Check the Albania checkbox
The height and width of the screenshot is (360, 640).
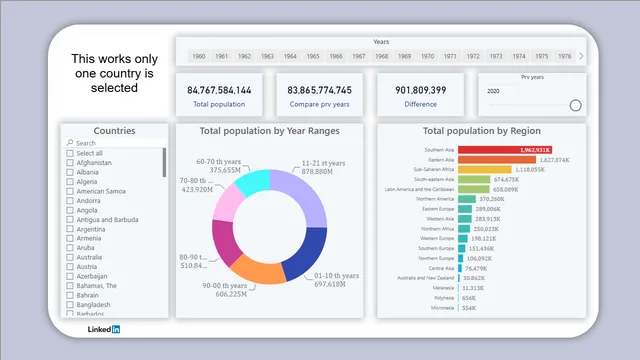(70, 172)
